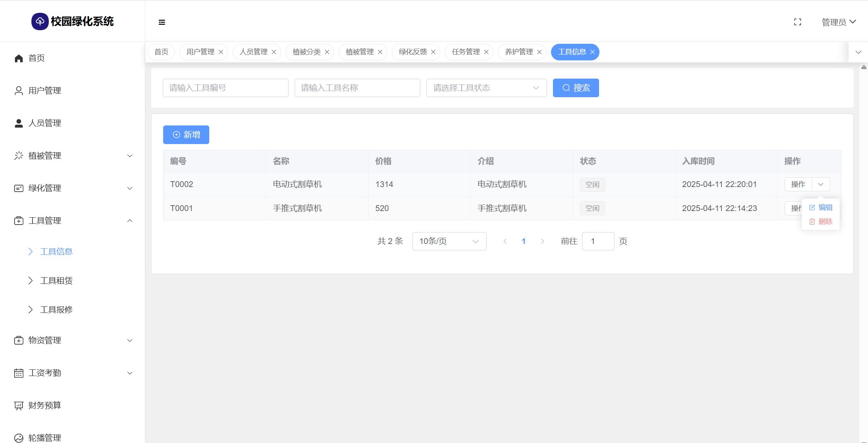Viewport: 868px width, 443px height.
Task: Toggle fullscreen mode icon
Action: (797, 22)
